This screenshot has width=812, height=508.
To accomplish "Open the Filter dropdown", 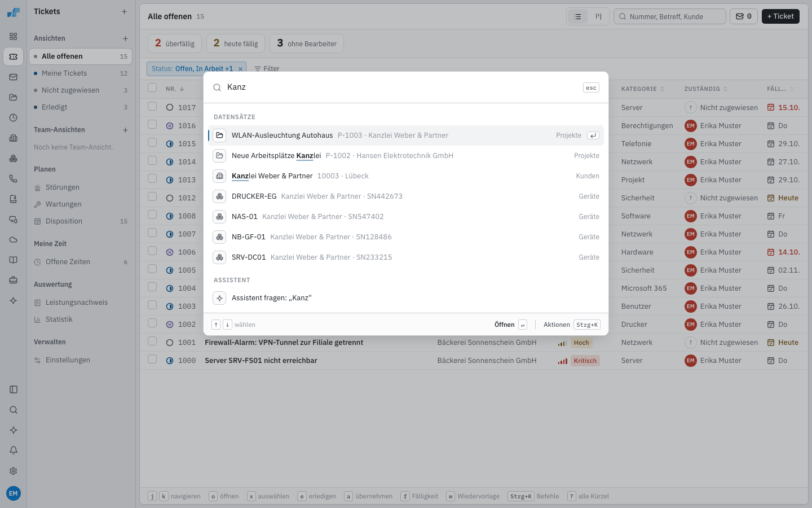I will click(x=267, y=69).
